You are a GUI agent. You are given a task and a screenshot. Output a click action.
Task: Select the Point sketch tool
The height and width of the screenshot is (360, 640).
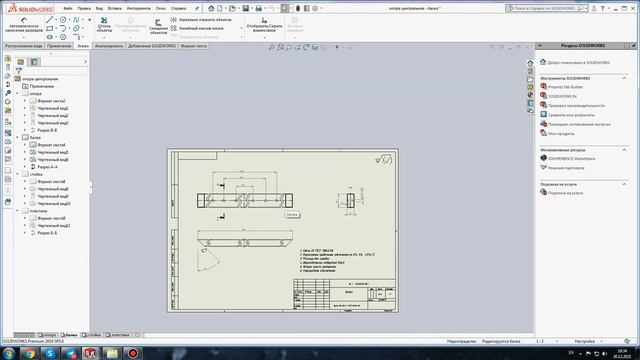pos(89,20)
